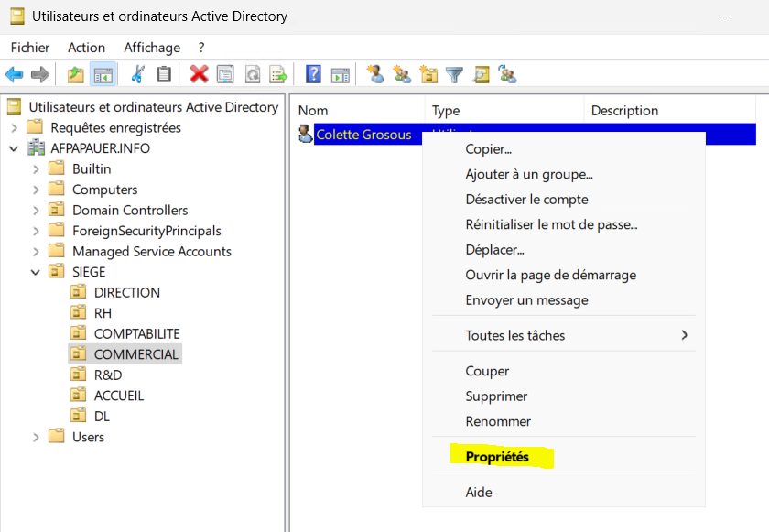Click the Create new group icon
769x532 pixels.
coord(403,74)
